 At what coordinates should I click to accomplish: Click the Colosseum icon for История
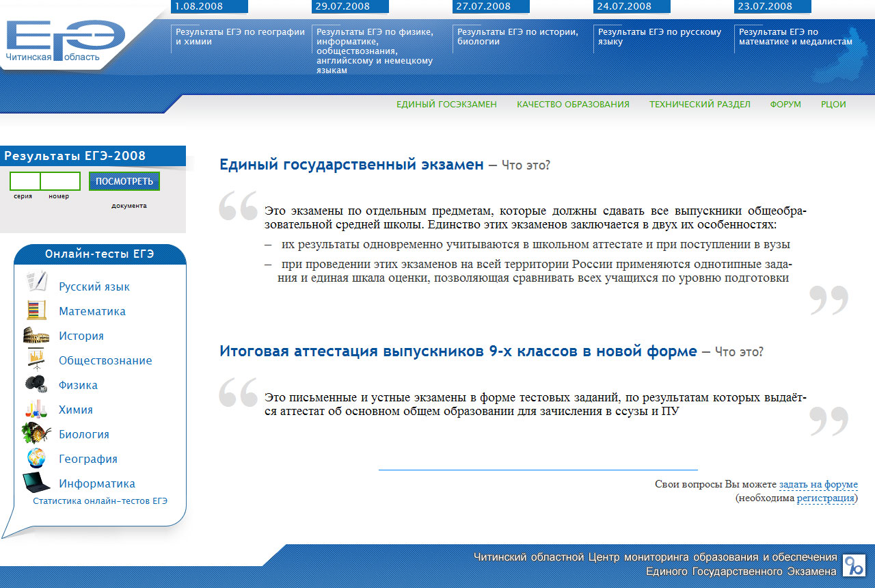coord(36,335)
